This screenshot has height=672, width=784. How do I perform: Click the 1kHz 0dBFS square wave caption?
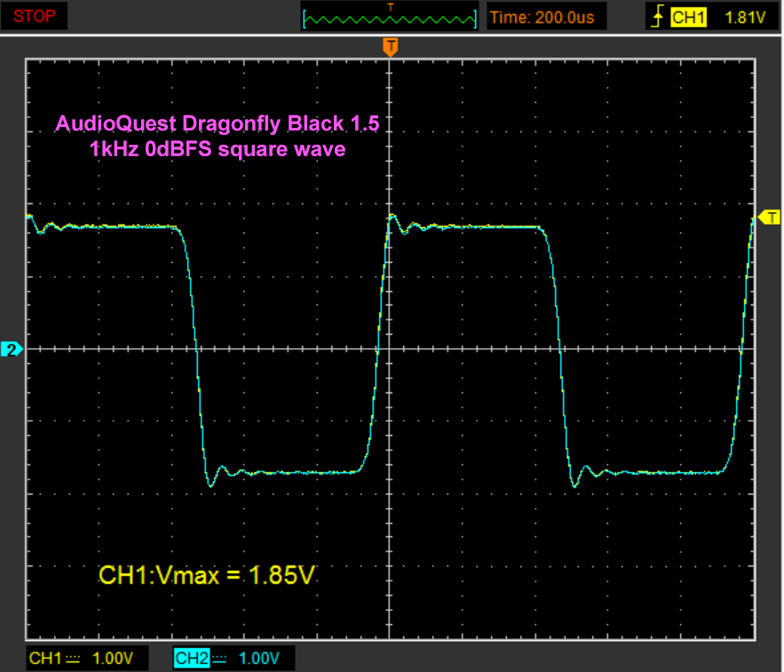pyautogui.click(x=218, y=149)
